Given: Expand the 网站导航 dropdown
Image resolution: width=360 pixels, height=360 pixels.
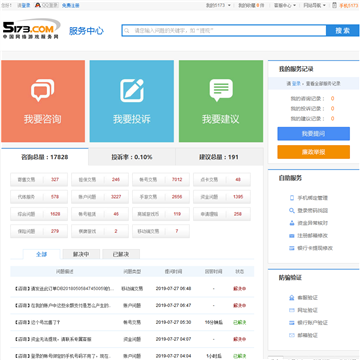Looking at the screenshot, I should point(314,5).
